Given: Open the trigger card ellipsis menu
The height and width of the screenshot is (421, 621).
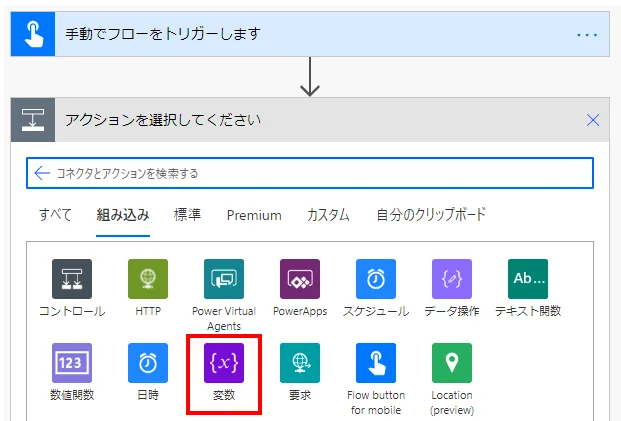Looking at the screenshot, I should tap(587, 35).
